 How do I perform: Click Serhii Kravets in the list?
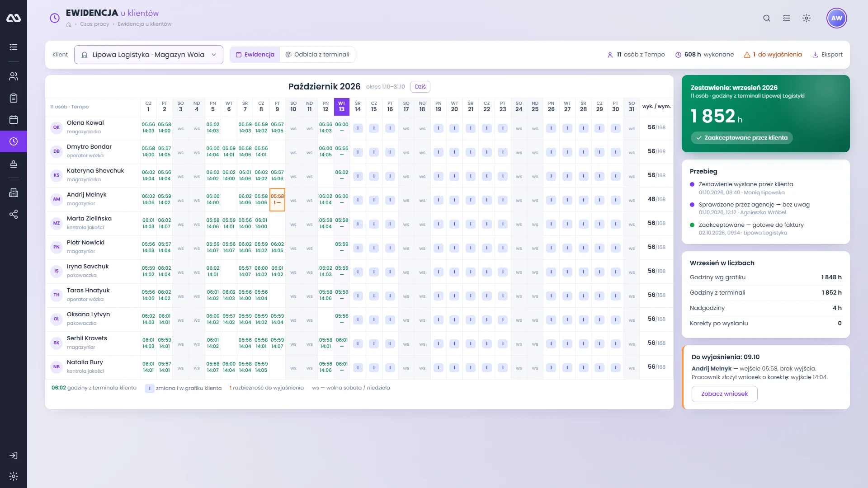[87, 338]
